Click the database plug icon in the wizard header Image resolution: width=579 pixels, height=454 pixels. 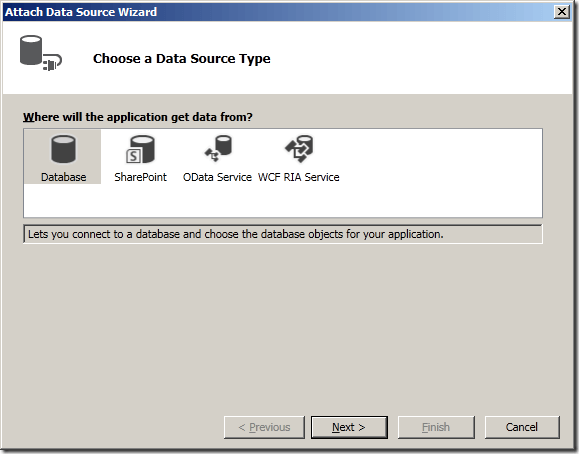point(41,53)
